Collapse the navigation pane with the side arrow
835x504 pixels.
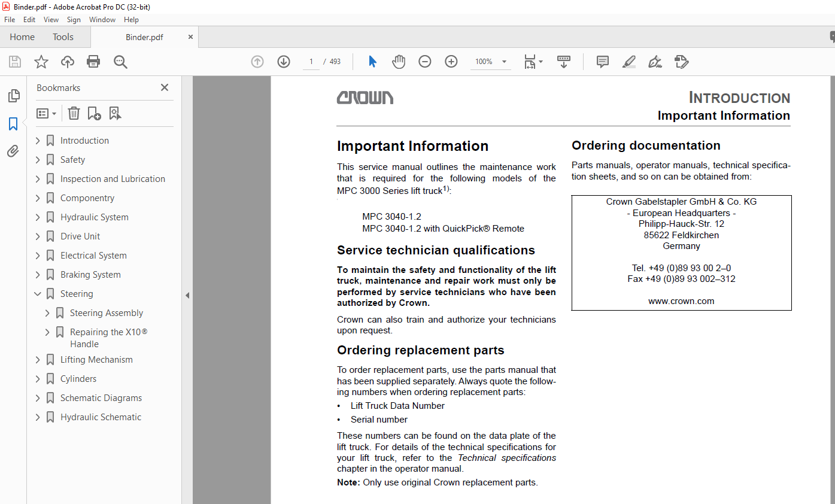pyautogui.click(x=187, y=295)
